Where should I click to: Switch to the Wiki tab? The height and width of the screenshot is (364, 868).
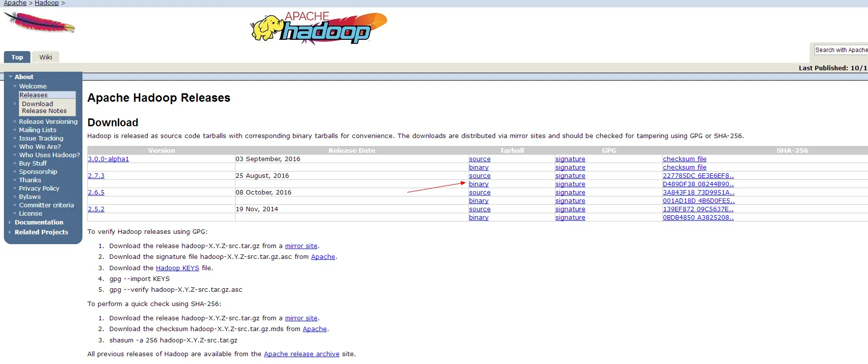pyautogui.click(x=46, y=57)
